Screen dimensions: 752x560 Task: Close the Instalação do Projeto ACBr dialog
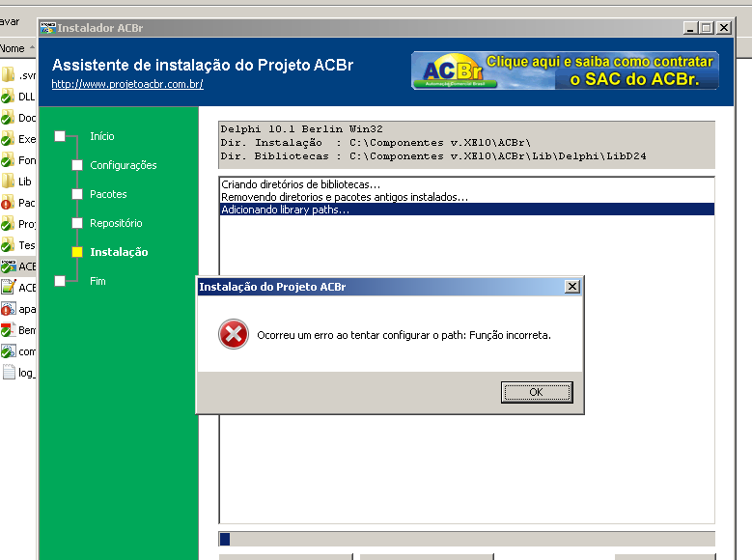(x=572, y=287)
